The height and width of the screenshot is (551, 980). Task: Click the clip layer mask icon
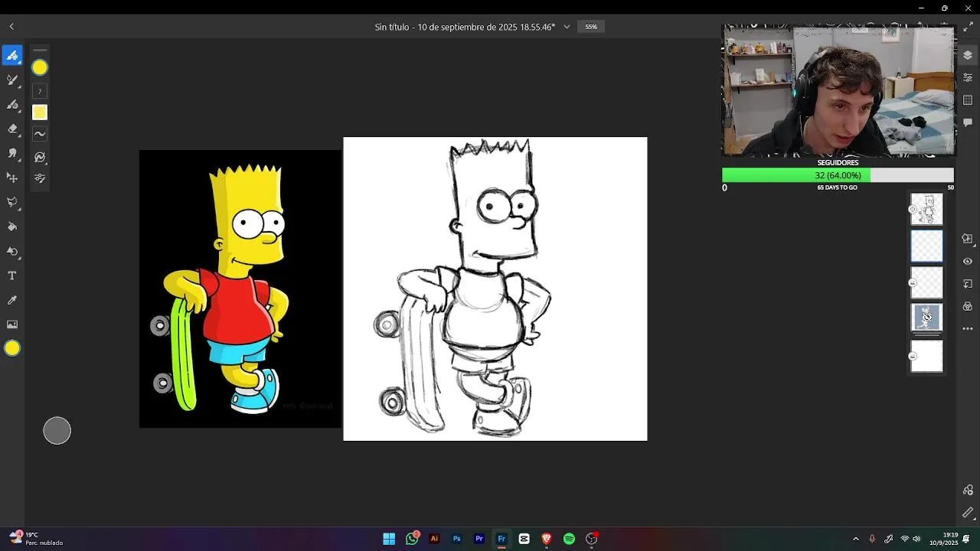point(968,284)
